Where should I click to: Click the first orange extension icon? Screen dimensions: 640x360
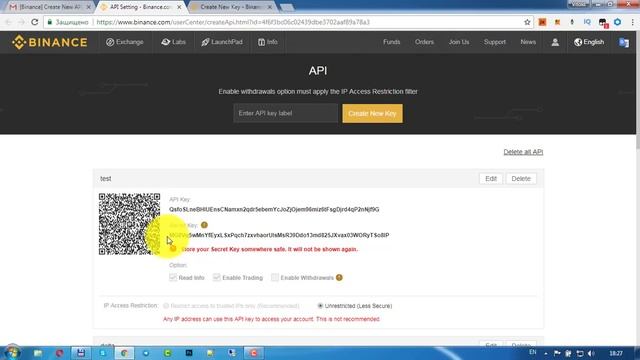[x=542, y=22]
